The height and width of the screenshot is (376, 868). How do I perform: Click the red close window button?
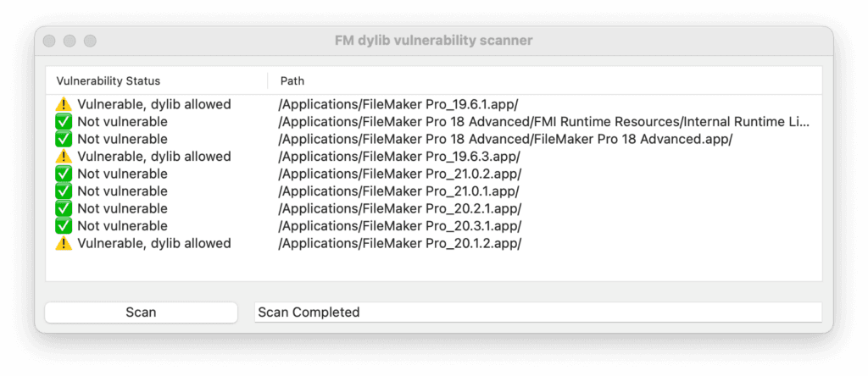click(x=49, y=41)
